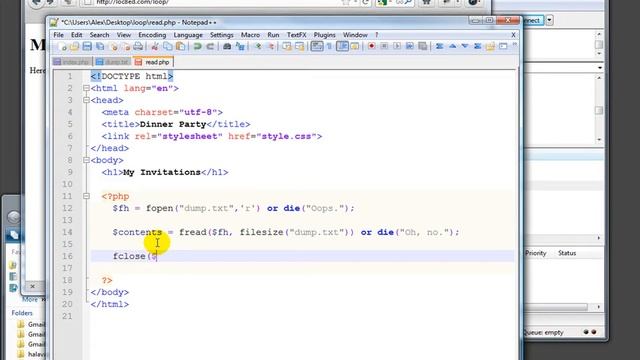Click the stop macro recording icon

[x=384, y=47]
